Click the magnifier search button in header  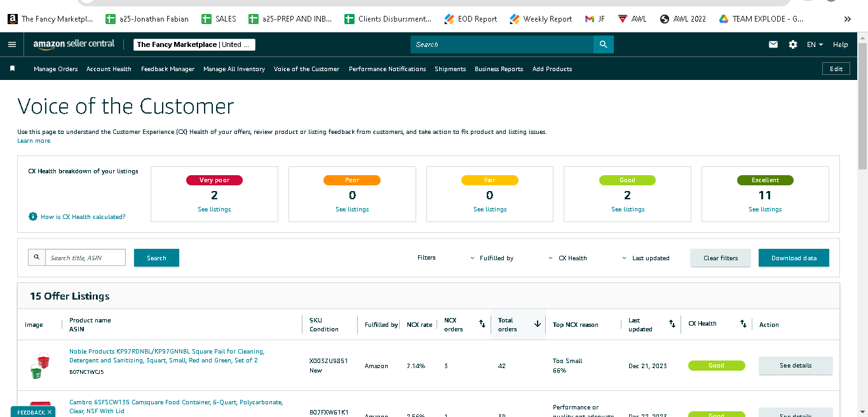(604, 44)
